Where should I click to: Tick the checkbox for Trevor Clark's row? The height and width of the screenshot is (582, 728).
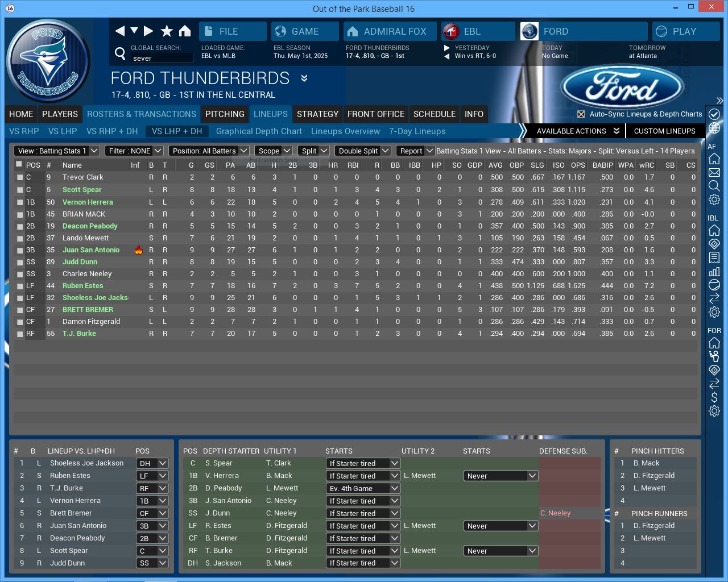click(x=20, y=178)
